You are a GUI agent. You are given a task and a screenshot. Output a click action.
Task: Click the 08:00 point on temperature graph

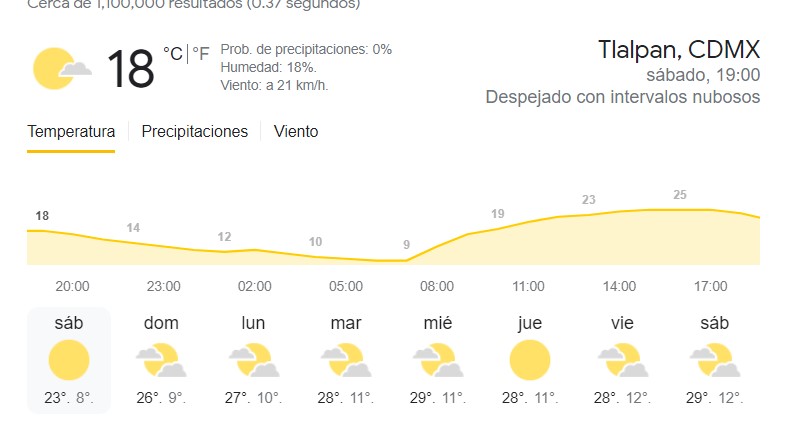(437, 246)
